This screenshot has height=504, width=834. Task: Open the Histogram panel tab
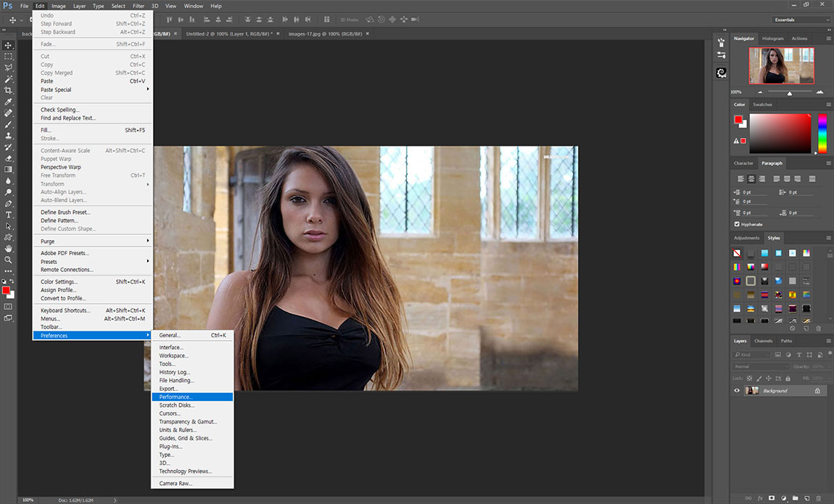pyautogui.click(x=772, y=38)
